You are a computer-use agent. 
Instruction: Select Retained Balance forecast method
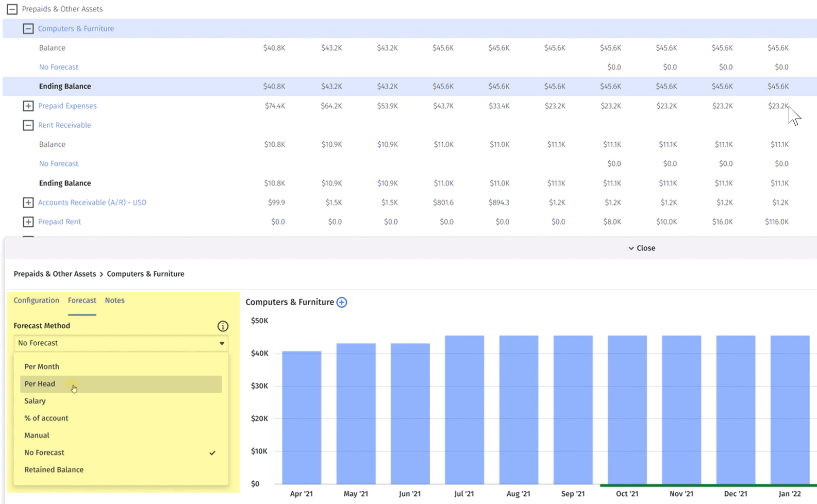pos(54,470)
